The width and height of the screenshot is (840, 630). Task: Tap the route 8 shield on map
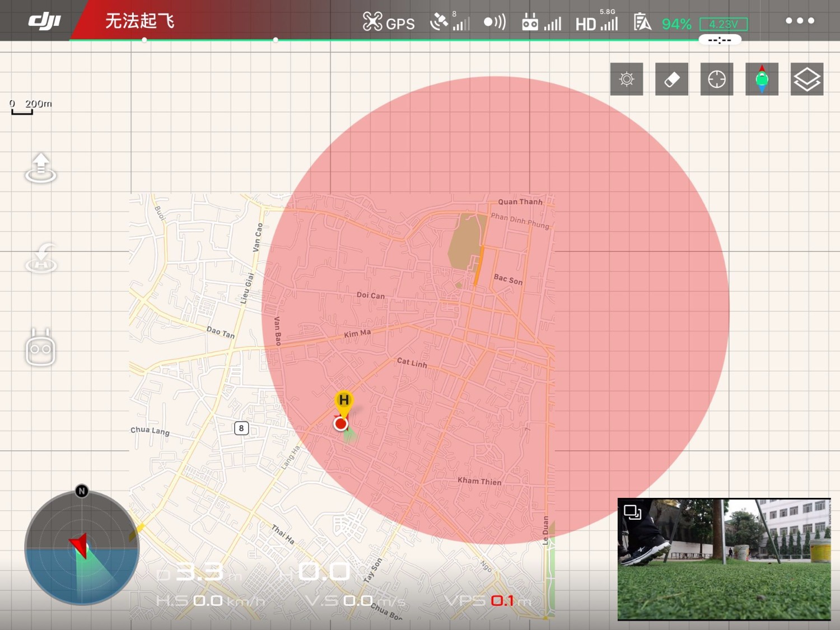click(241, 428)
